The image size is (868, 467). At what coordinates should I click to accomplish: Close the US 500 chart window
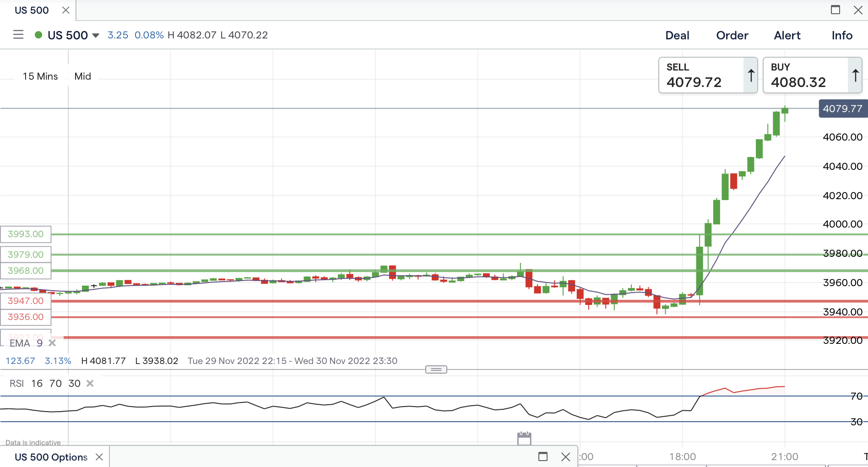click(858, 10)
